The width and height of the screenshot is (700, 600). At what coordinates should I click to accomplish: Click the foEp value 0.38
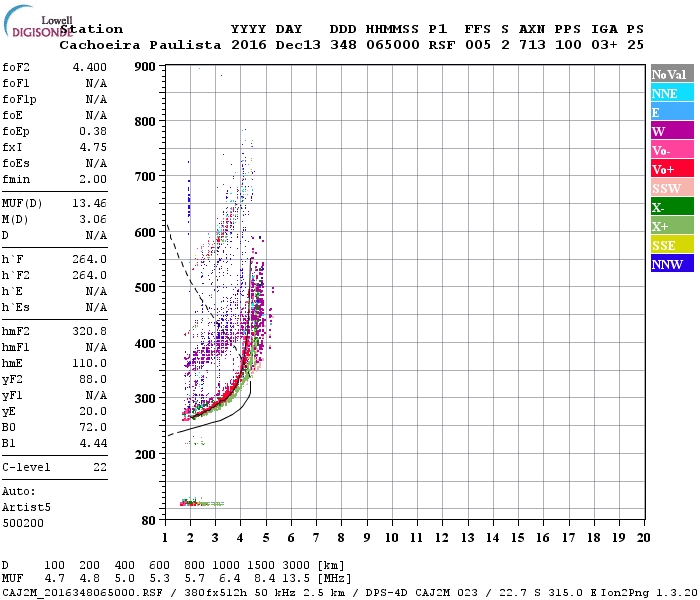93,131
